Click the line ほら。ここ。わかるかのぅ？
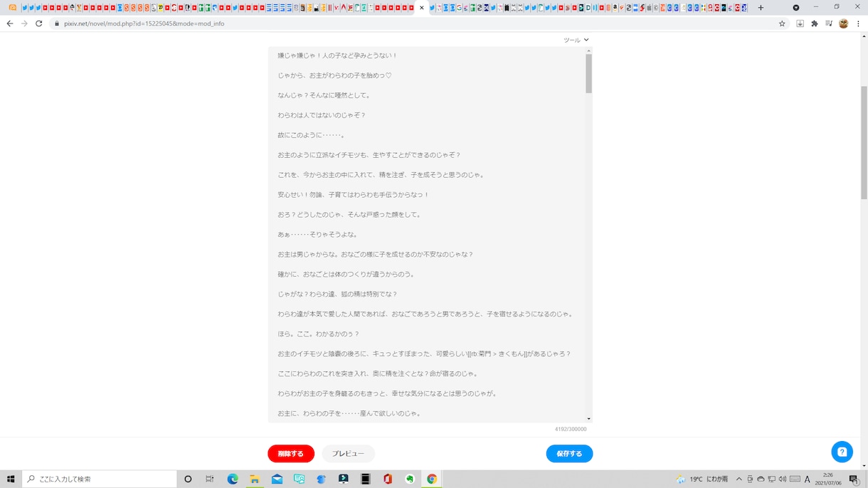The width and height of the screenshot is (868, 488). click(x=319, y=334)
